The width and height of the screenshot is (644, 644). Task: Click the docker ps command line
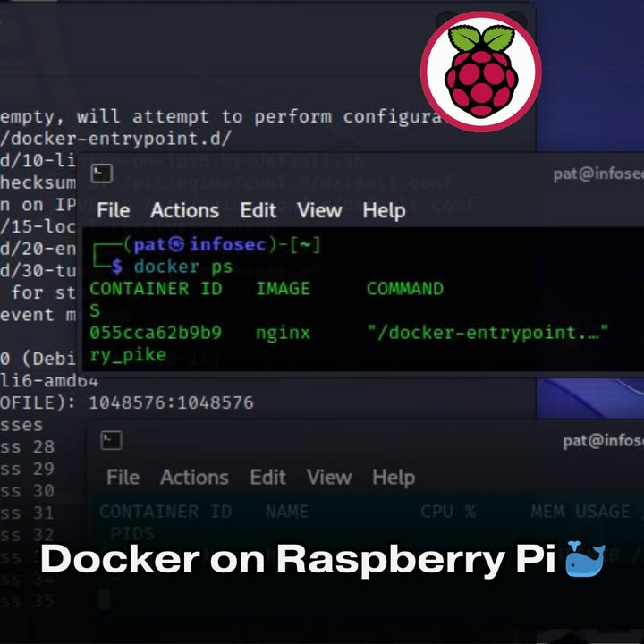point(183,267)
